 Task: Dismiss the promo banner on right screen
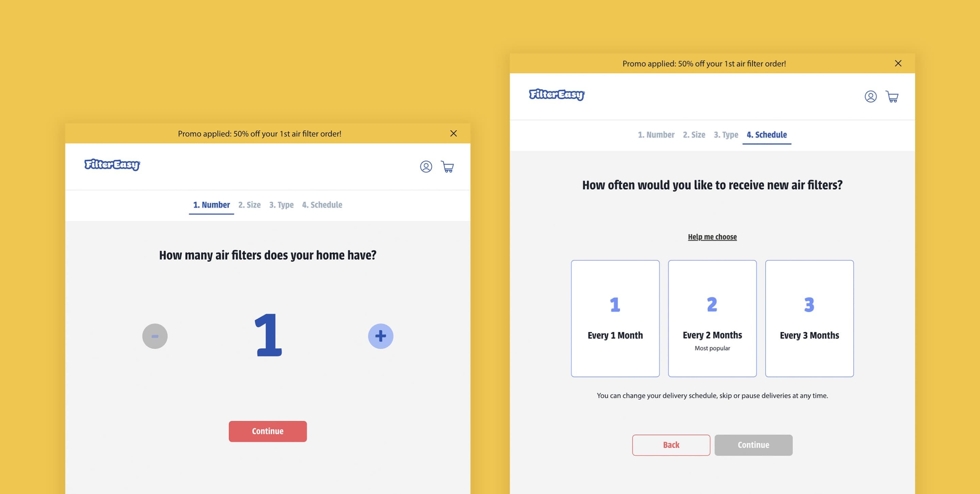(x=897, y=63)
